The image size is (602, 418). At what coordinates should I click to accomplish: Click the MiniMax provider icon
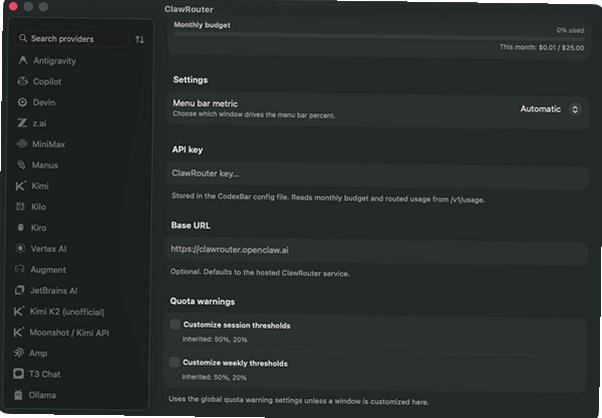(22, 144)
